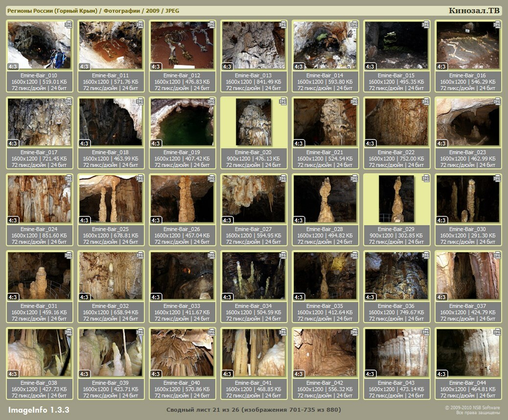Click the JPG badge on Emine-Bair_044
Screen dimensions: 508x420
(497, 332)
